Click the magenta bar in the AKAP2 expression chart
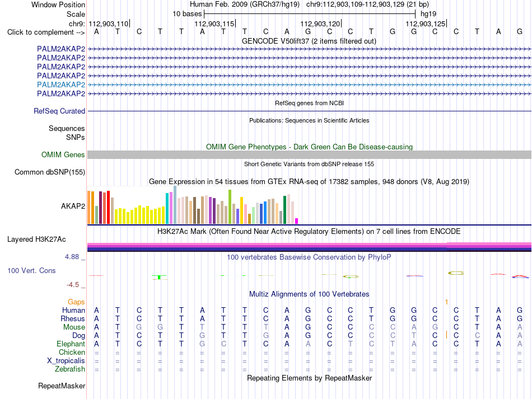Screen dimensions: 532x399 pos(297,221)
